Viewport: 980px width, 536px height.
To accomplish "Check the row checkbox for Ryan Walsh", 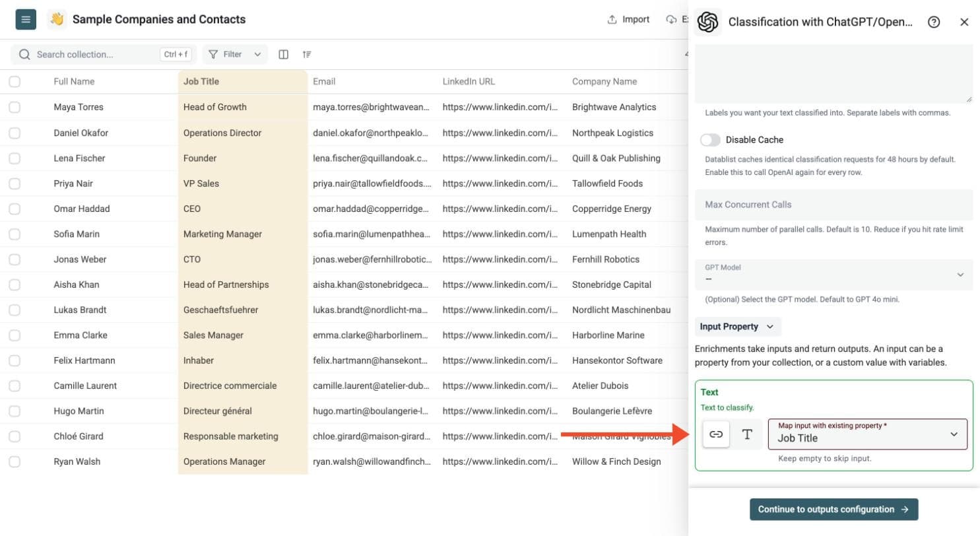I will pyautogui.click(x=15, y=461).
